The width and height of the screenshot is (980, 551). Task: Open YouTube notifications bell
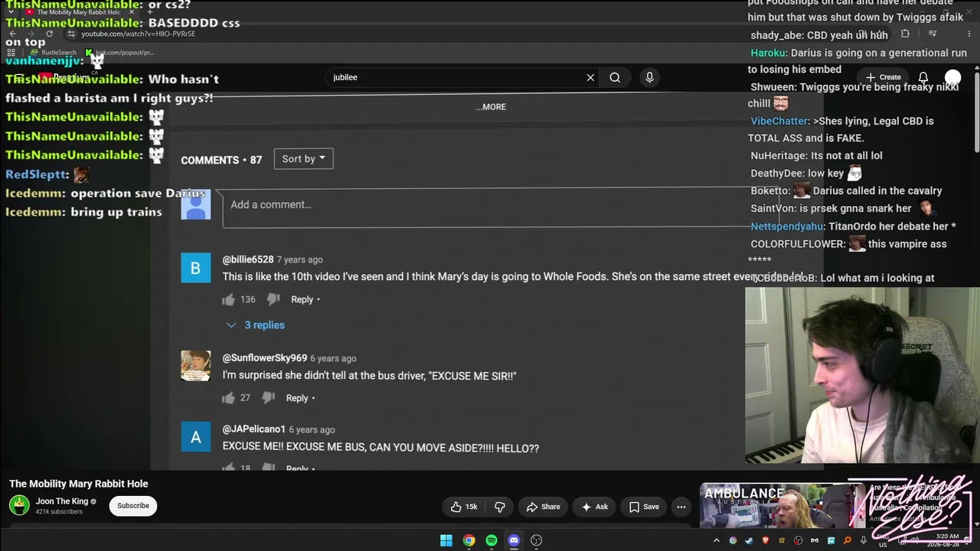(x=923, y=77)
